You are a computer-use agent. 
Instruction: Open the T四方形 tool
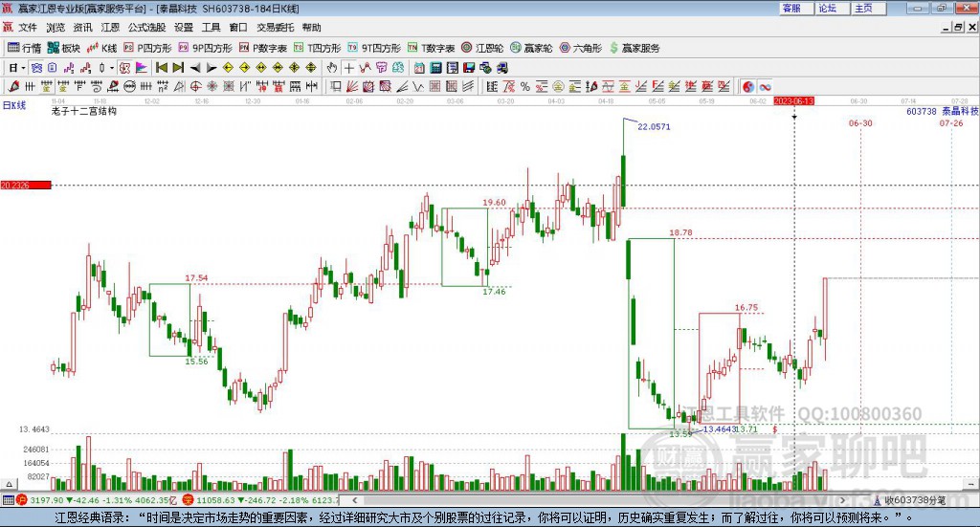pos(318,48)
